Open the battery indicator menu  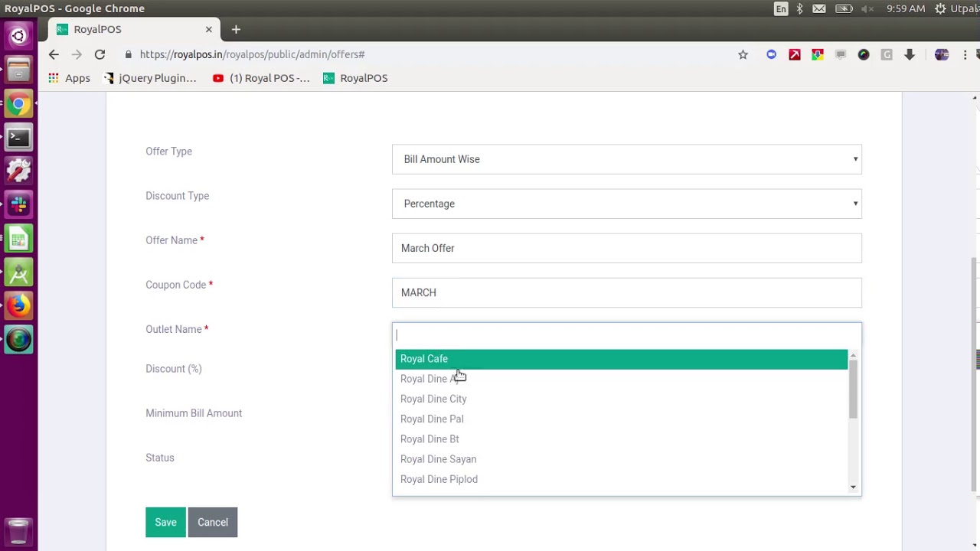pyautogui.click(x=844, y=8)
